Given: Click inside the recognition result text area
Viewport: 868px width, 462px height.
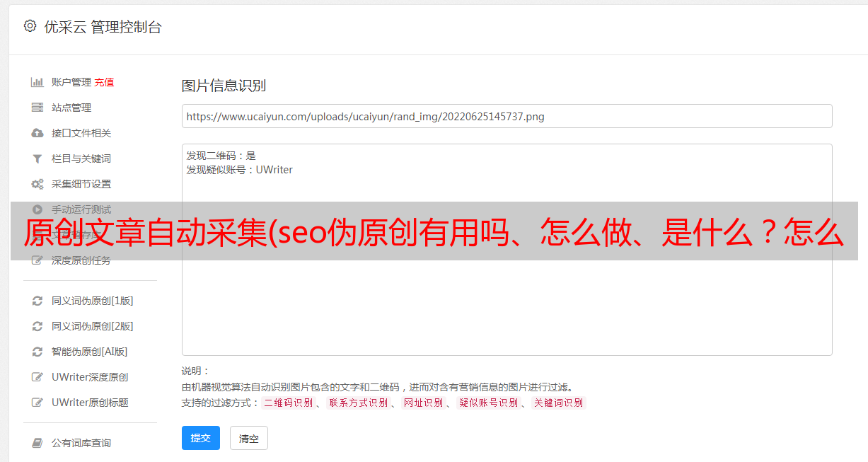Looking at the screenshot, I should coord(507,249).
